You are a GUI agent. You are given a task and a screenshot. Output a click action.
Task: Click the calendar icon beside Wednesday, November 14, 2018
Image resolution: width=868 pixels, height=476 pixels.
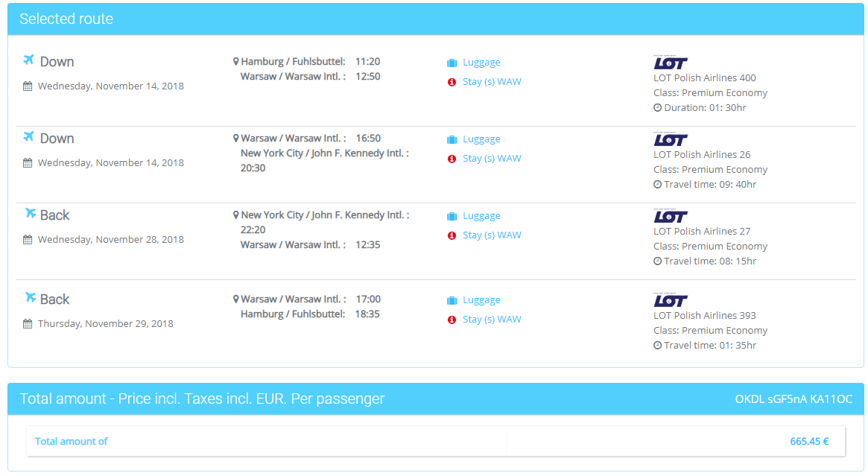[x=27, y=86]
